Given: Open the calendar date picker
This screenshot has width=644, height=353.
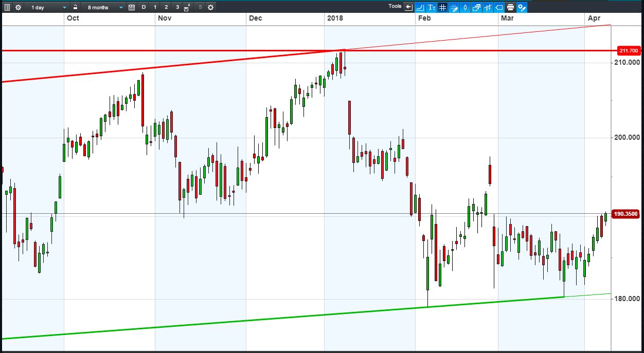Looking at the screenshot, I should click(x=132, y=7).
